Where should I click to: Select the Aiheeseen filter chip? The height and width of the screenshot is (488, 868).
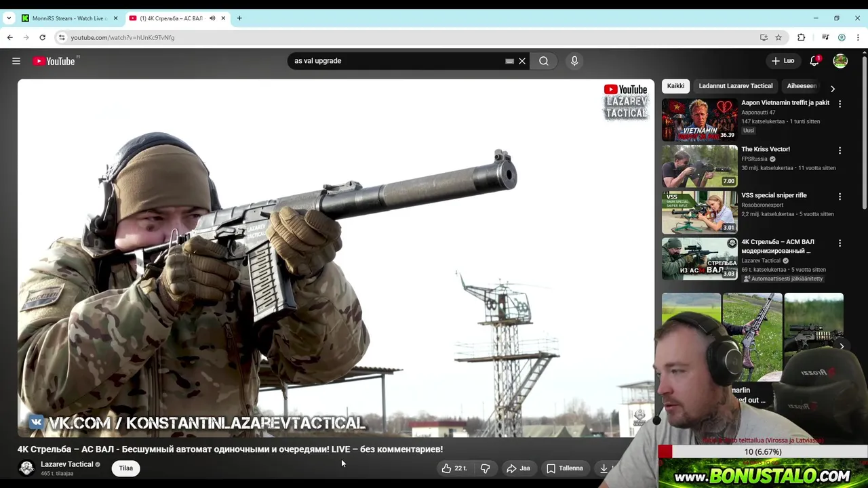[x=802, y=86]
